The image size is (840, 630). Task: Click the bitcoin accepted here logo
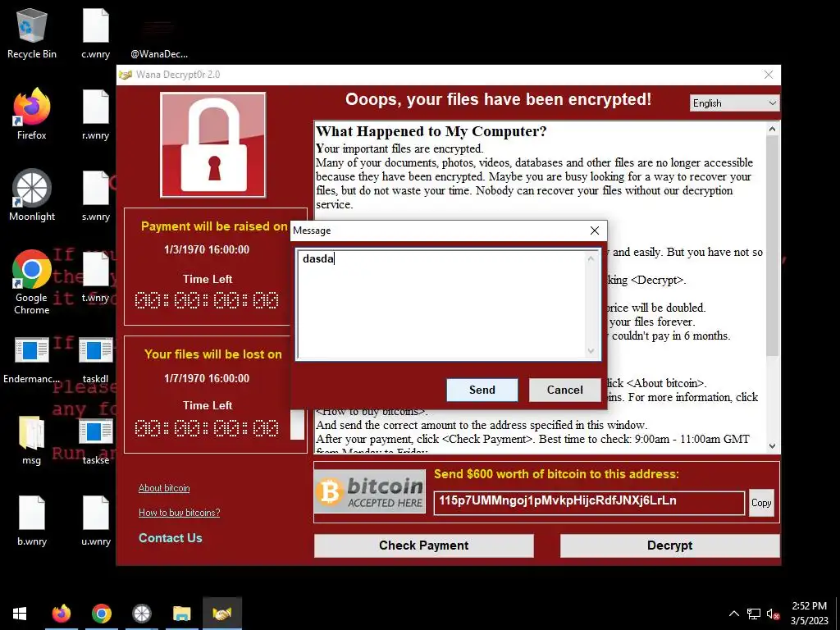pyautogui.click(x=370, y=492)
